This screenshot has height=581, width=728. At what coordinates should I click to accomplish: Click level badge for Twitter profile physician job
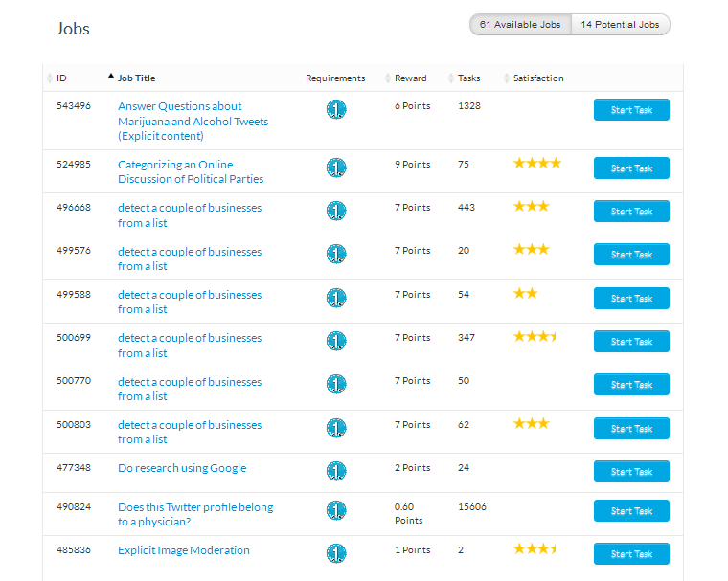[336, 510]
